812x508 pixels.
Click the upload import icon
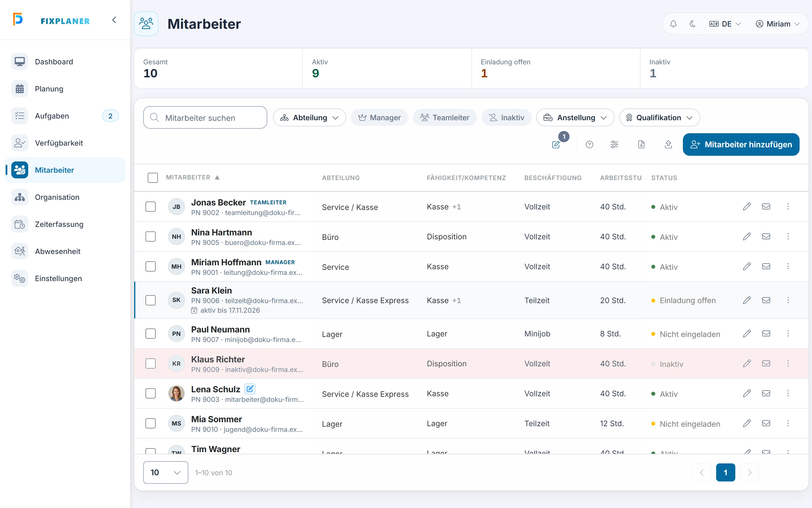(x=668, y=144)
